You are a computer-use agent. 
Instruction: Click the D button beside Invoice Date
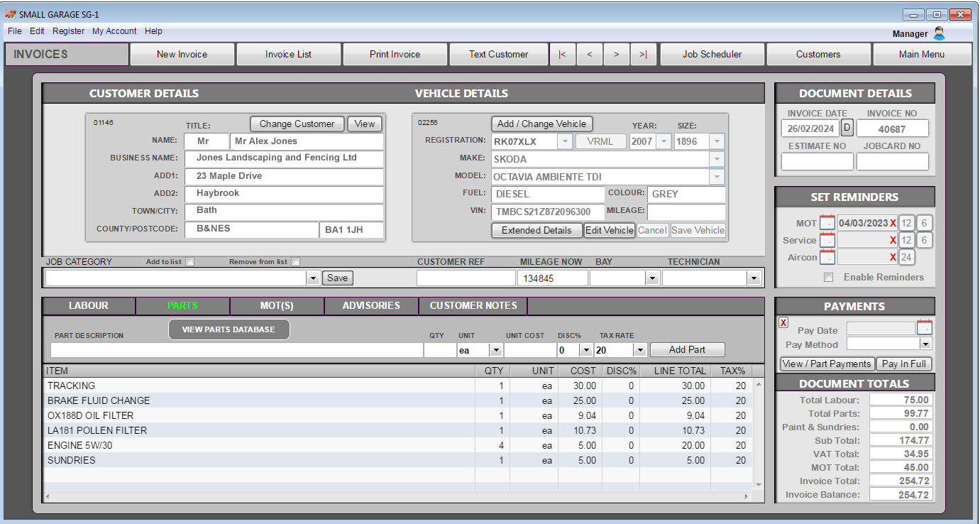coord(847,128)
